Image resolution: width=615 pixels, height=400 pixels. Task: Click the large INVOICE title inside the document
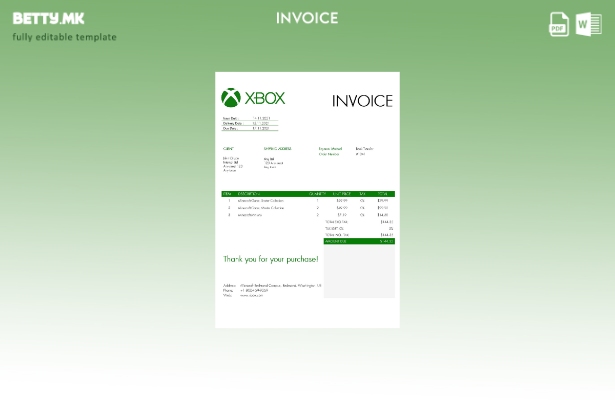[362, 101]
